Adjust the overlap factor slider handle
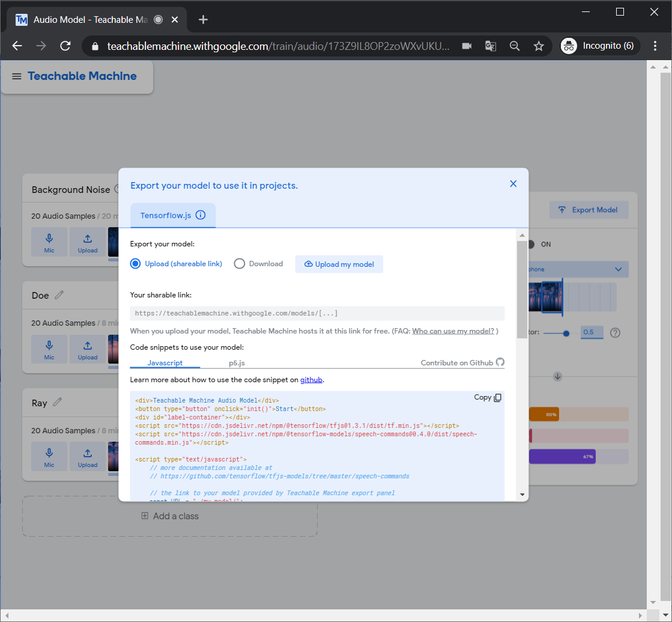 pyautogui.click(x=566, y=333)
